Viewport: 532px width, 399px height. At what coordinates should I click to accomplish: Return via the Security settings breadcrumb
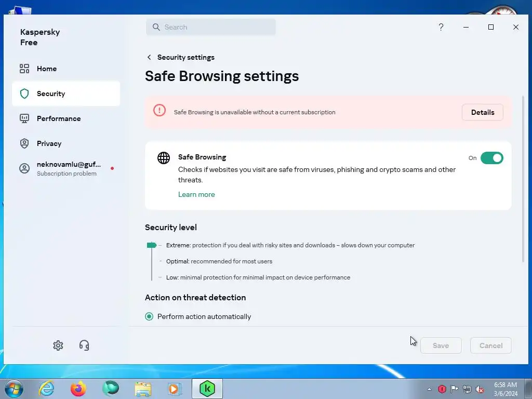(x=185, y=57)
